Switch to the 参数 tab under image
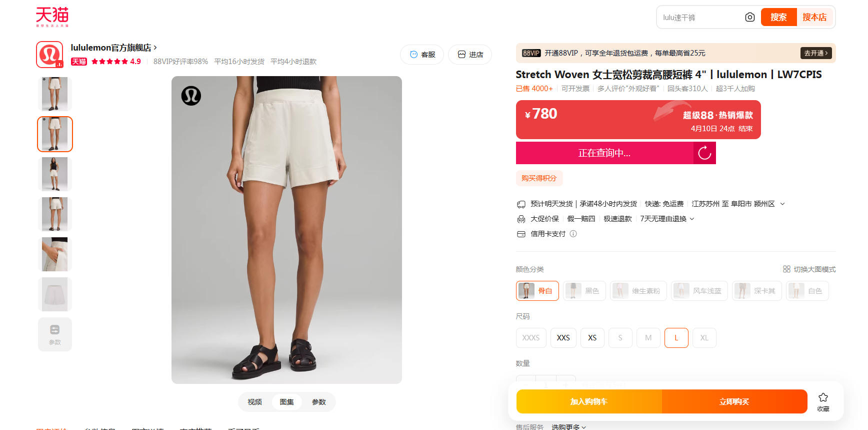 coord(319,402)
